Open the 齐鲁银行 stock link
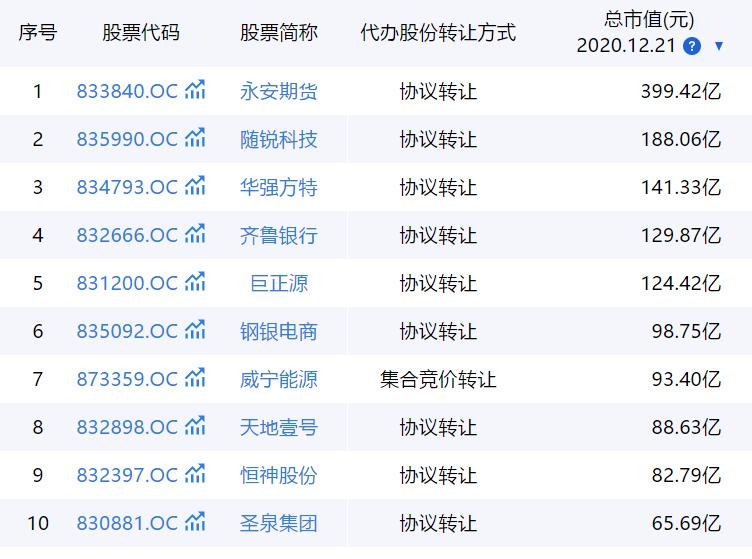The height and width of the screenshot is (559, 752). coord(279,235)
